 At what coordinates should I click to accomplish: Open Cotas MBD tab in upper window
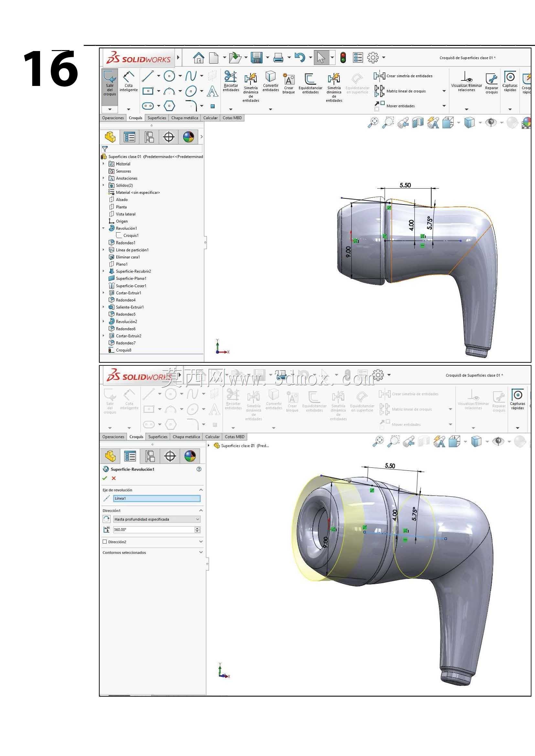232,118
